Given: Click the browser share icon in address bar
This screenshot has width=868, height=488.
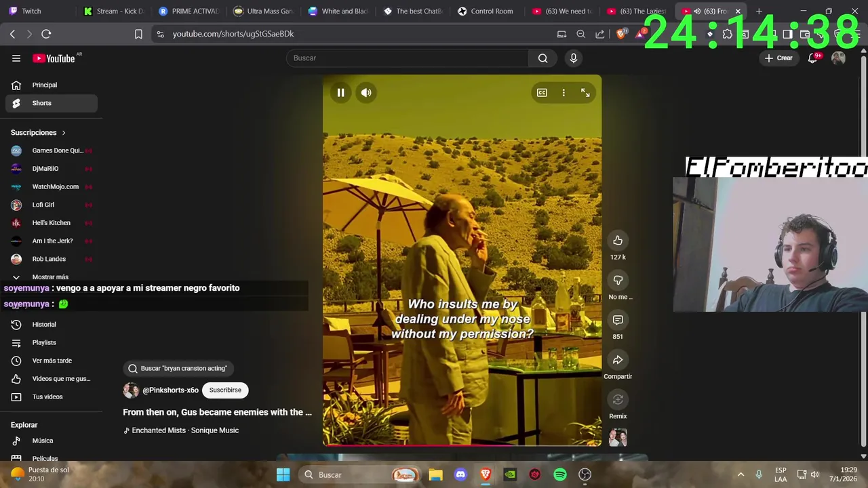Looking at the screenshot, I should coord(599,34).
